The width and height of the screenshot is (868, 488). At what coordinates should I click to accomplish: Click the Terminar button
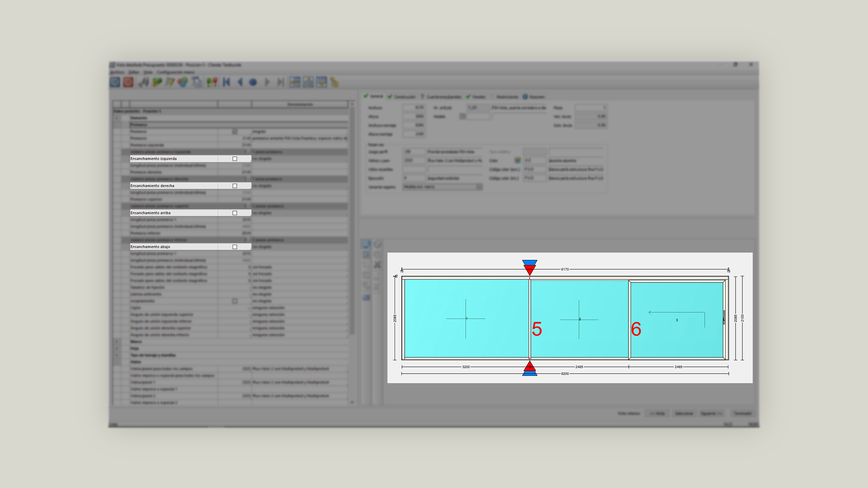[x=742, y=413]
